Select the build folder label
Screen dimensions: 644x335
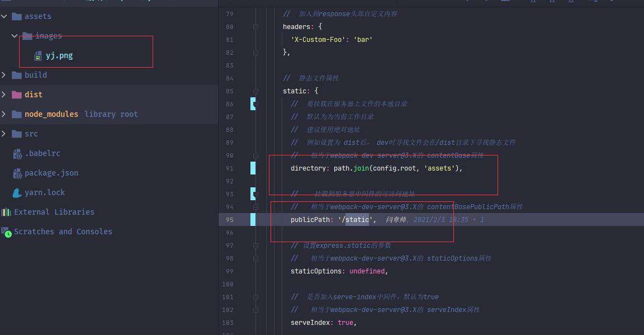[x=36, y=75]
